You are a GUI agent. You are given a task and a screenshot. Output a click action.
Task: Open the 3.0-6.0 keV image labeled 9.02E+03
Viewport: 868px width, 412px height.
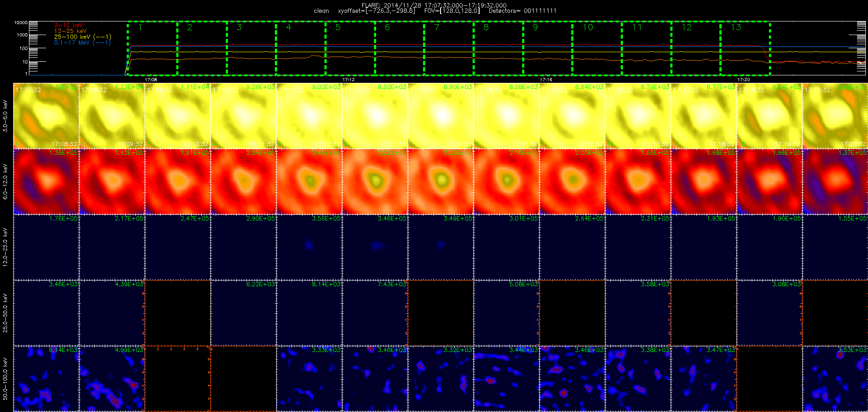point(309,116)
